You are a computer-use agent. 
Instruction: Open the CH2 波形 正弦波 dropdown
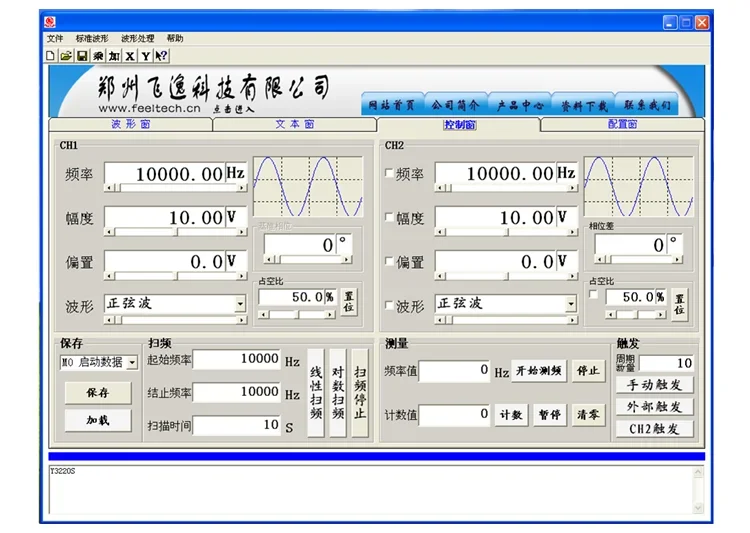571,303
